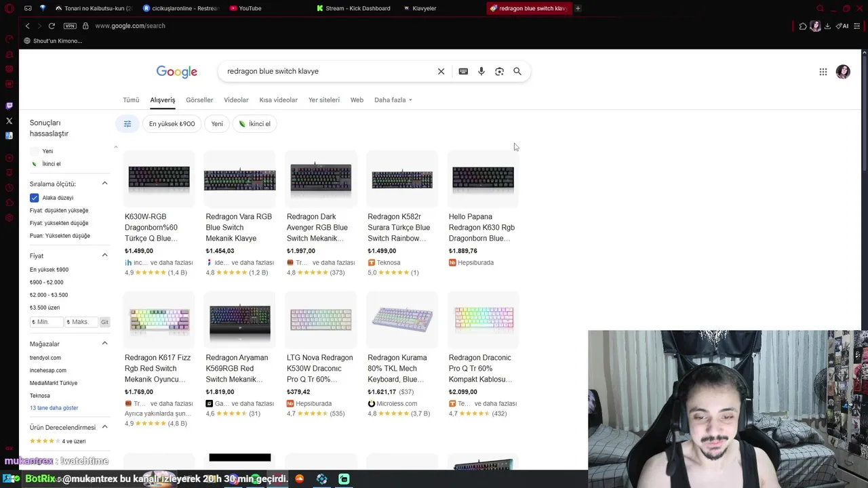The height and width of the screenshot is (488, 868).
Task: Open the browser profile picture
Action: pyautogui.click(x=815, y=26)
